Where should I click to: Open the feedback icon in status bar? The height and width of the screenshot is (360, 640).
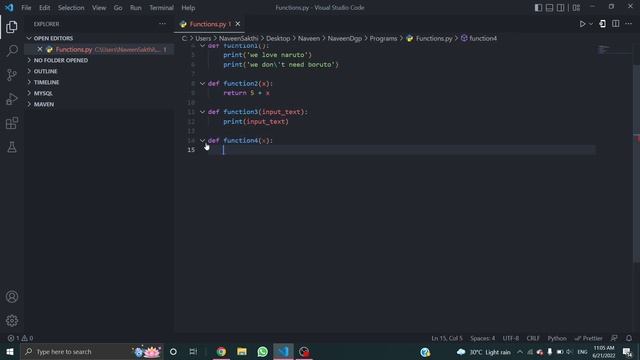614,338
